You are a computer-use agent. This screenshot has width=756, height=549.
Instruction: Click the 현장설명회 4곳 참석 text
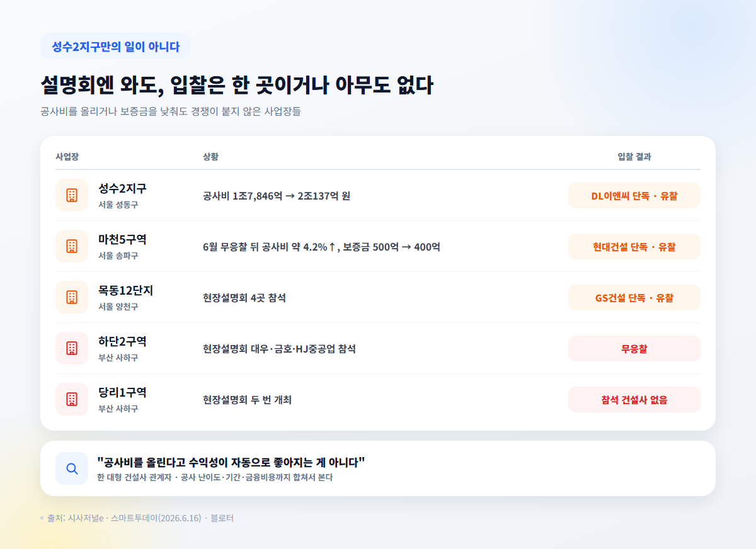point(244,298)
